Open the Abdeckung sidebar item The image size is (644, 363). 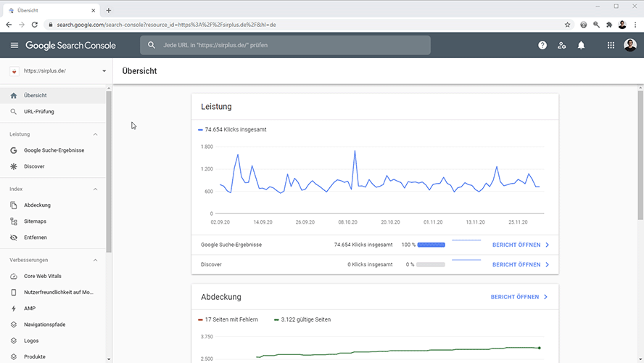[52, 205]
